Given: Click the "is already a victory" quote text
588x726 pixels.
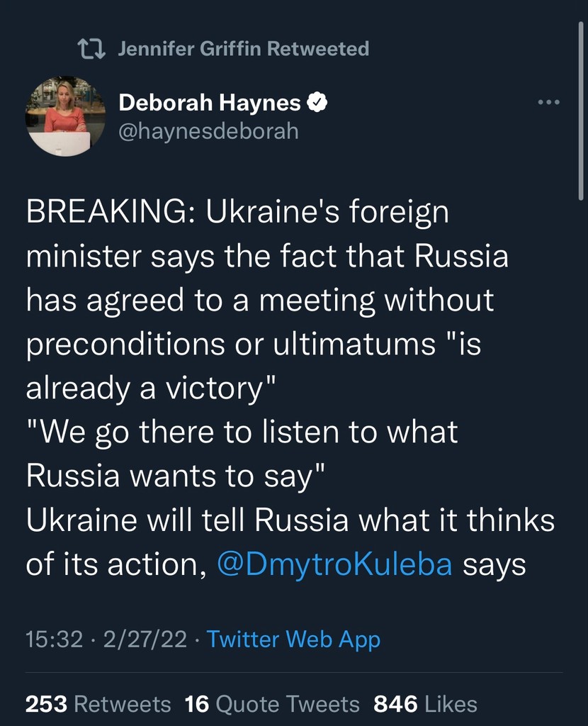Looking at the screenshot, I should (x=149, y=389).
